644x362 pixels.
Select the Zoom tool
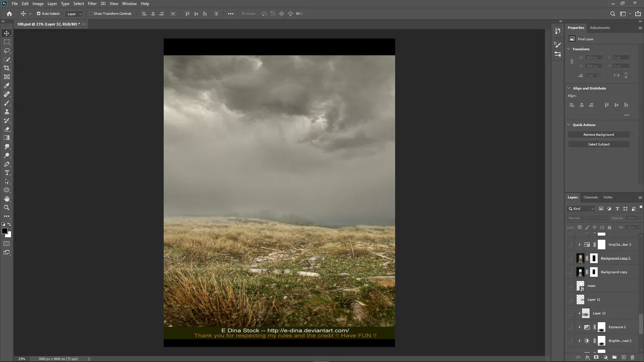[x=7, y=208]
